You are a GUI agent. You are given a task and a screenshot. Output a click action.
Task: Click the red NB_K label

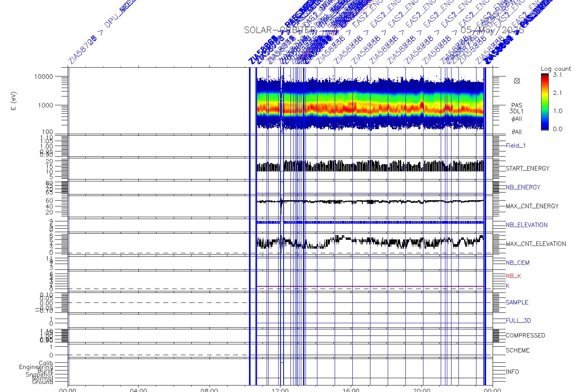[x=513, y=276]
